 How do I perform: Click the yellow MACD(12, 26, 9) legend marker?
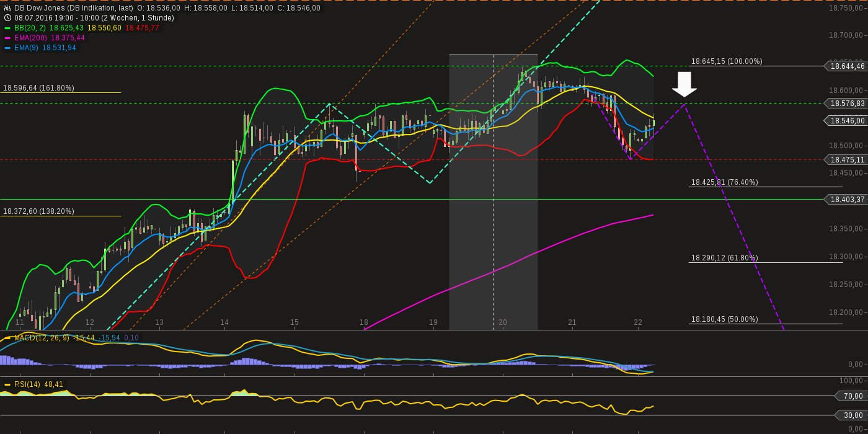click(x=7, y=338)
